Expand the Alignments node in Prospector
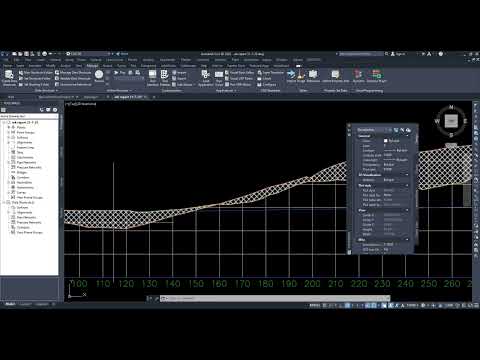480x360 pixels. [9, 142]
